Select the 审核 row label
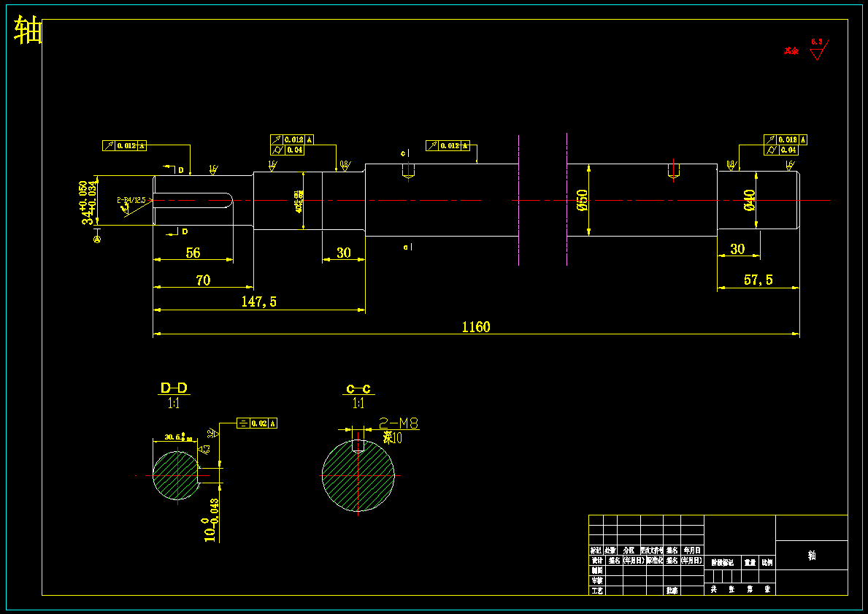Viewport: 868px width, 614px height. 596,580
